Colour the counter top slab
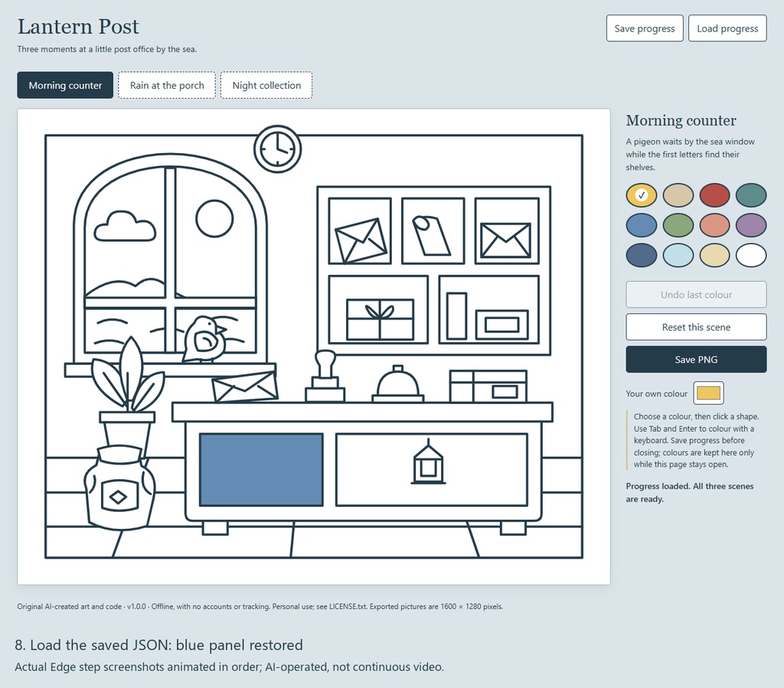This screenshot has height=688, width=784. pyautogui.click(x=362, y=412)
